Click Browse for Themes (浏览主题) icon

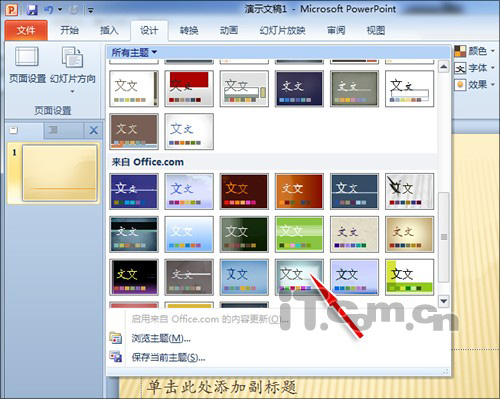(116, 338)
